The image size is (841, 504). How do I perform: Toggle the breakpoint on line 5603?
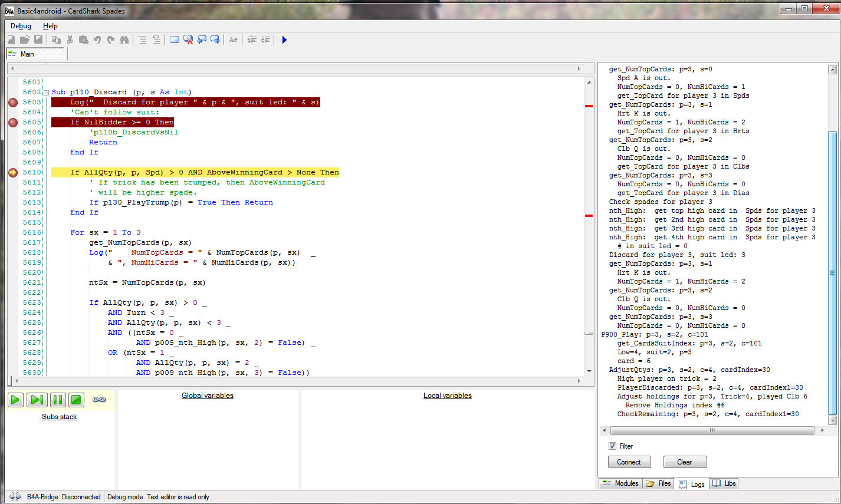13,103
